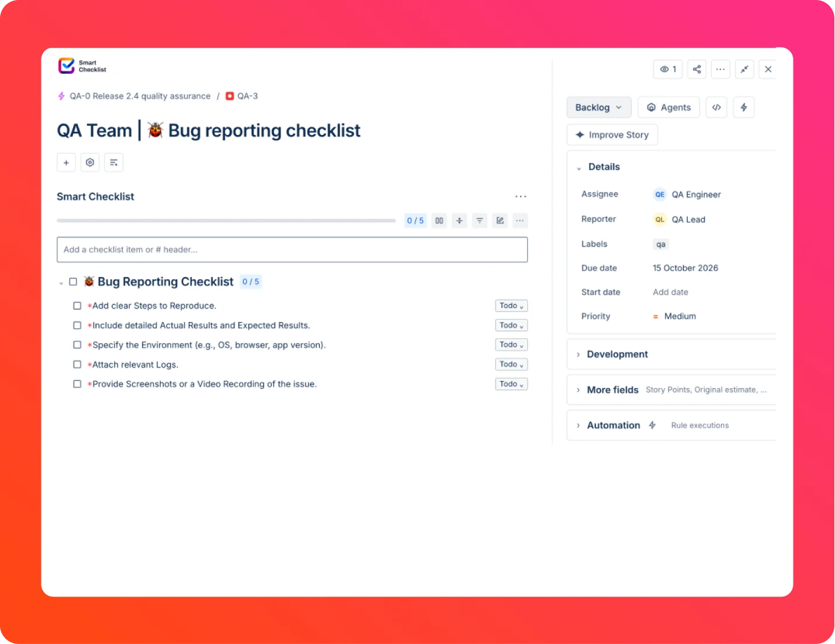Screen dimensions: 835x644
Task: Focus the 'Add a checklist item' input field
Action: click(x=292, y=250)
